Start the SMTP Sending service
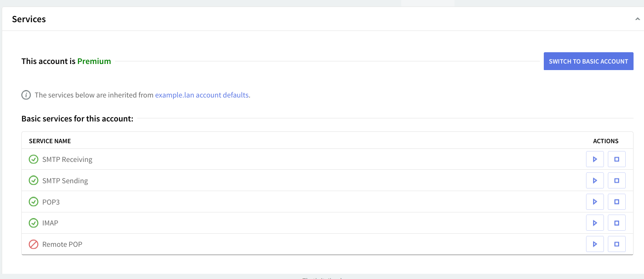The width and height of the screenshot is (644, 279). coord(595,181)
